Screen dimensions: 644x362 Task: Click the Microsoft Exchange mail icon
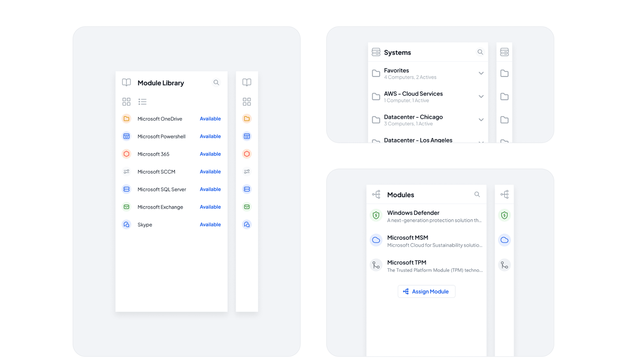[x=126, y=207]
